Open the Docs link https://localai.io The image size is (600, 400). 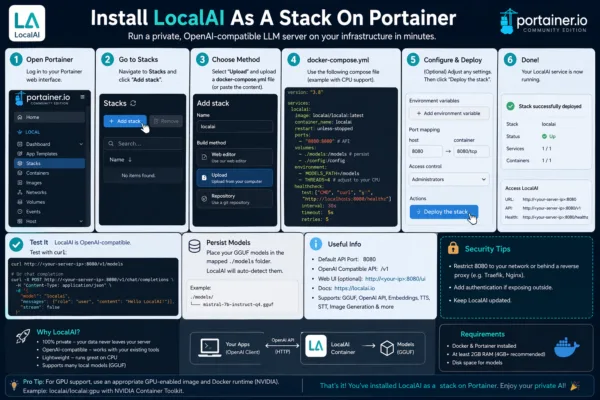(x=354, y=288)
